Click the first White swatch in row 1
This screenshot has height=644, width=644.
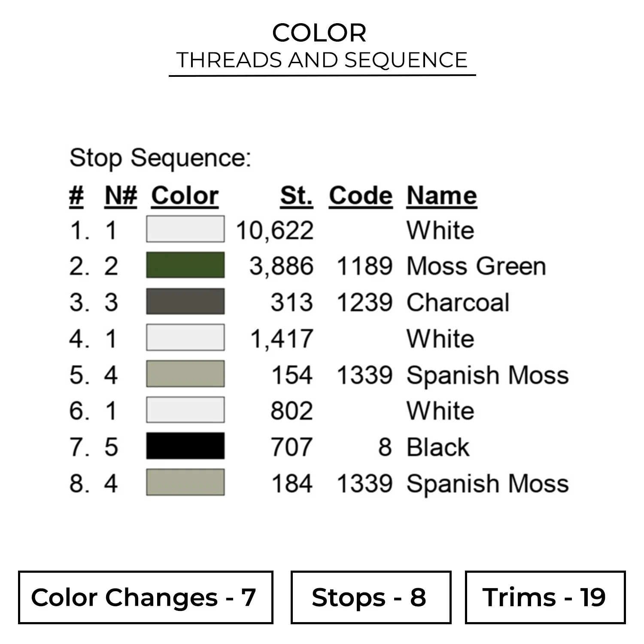[185, 229]
